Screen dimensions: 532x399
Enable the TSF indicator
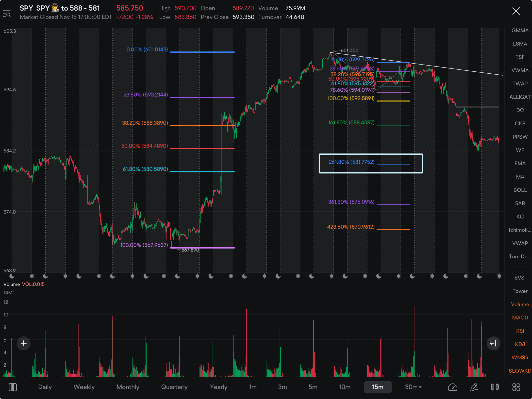tap(520, 57)
